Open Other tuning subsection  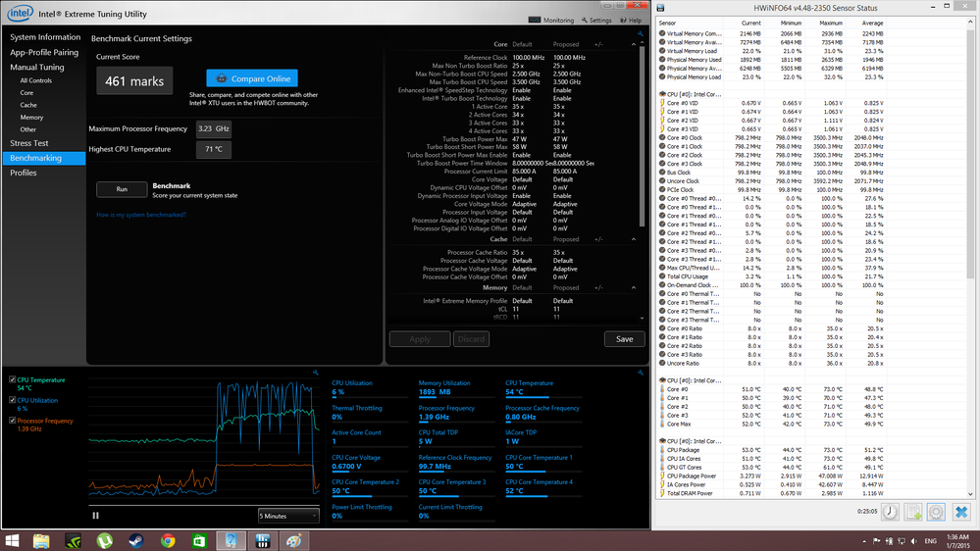[x=27, y=129]
